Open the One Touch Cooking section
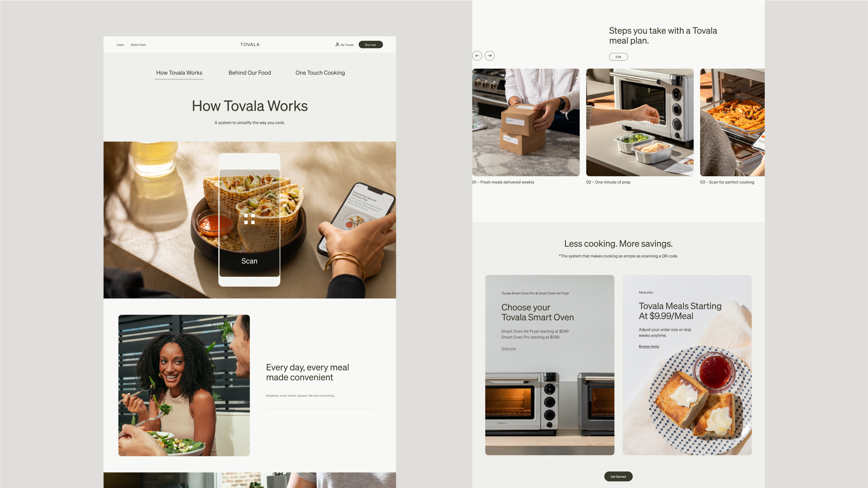The image size is (868, 488). [320, 72]
